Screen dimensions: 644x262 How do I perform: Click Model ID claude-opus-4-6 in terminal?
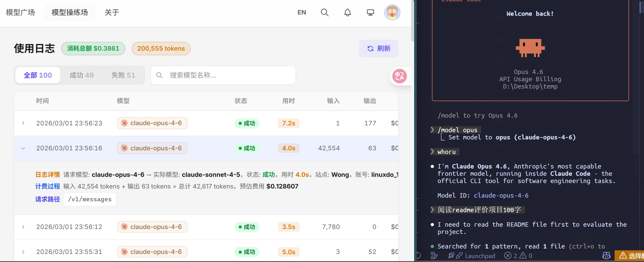483,195
